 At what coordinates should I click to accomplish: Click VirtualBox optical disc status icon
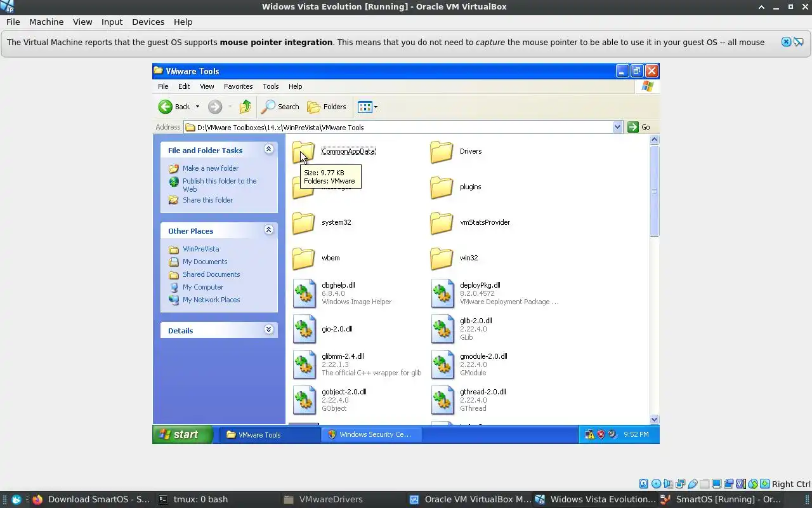pos(656,484)
